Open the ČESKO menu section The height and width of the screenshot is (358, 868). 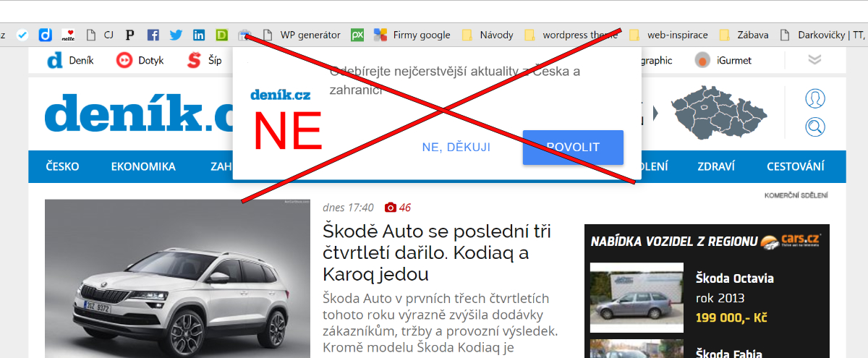[x=62, y=166]
